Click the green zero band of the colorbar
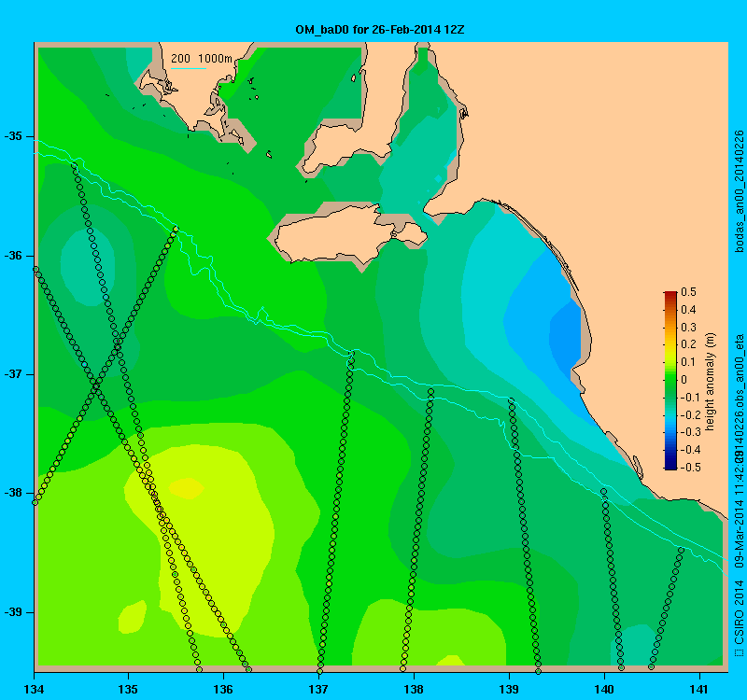The image size is (747, 700). 670,380
